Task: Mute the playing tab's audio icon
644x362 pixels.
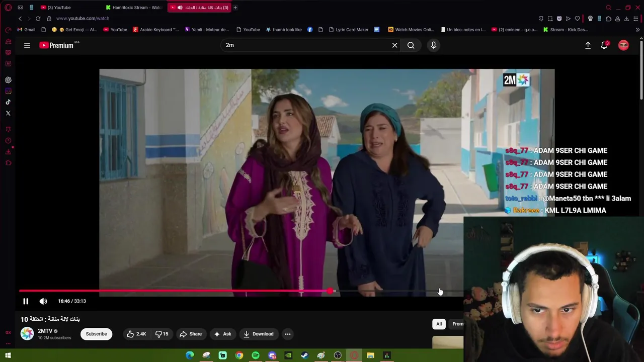Action: (x=180, y=8)
